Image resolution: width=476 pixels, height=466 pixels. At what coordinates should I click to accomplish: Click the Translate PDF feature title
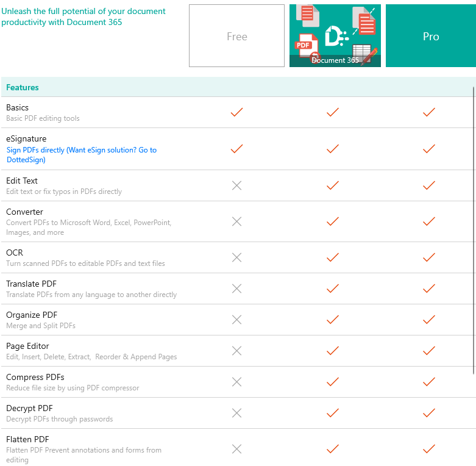tap(31, 284)
